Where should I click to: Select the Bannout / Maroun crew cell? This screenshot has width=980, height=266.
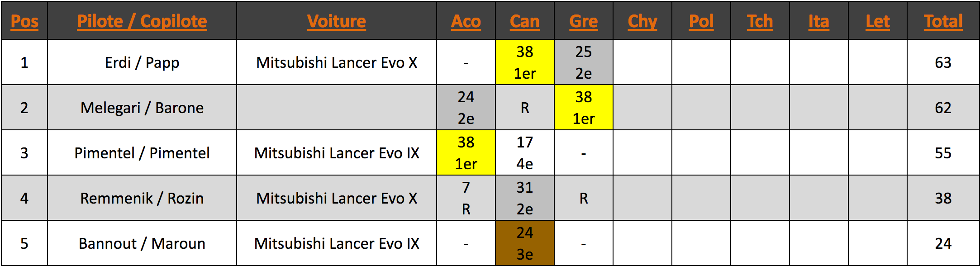(x=142, y=243)
